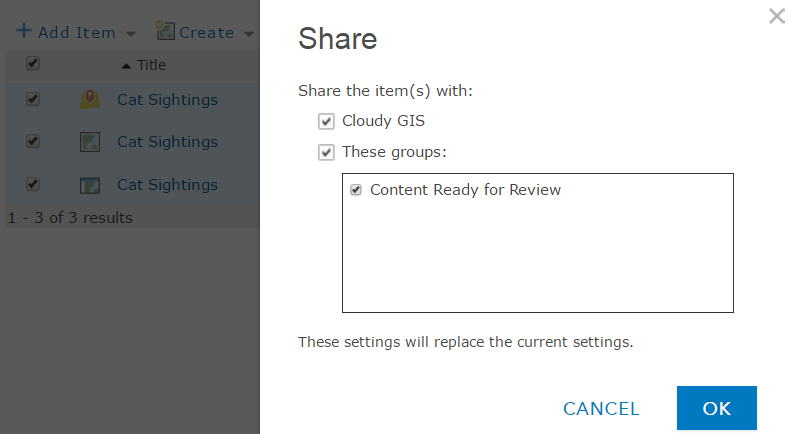Screen dimensions: 789x434
Task: Expand the Add Item dropdown arrow
Action: (x=131, y=34)
